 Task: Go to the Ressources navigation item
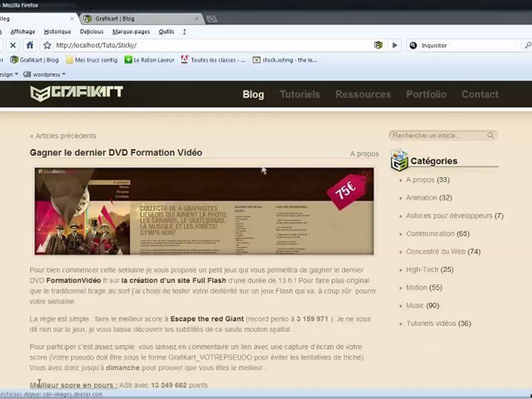coord(363,95)
